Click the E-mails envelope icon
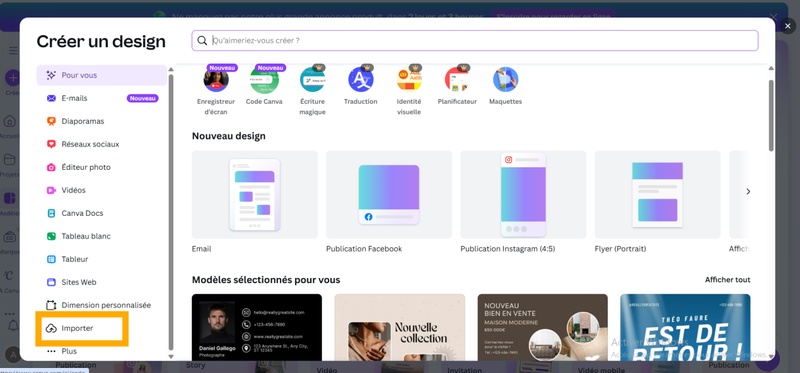This screenshot has width=800, height=373. 51,98
